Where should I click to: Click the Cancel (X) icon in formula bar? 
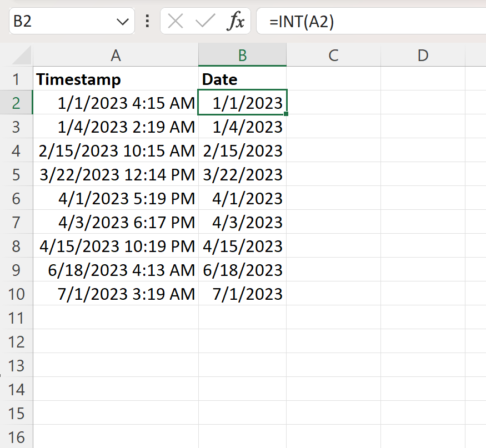point(175,21)
